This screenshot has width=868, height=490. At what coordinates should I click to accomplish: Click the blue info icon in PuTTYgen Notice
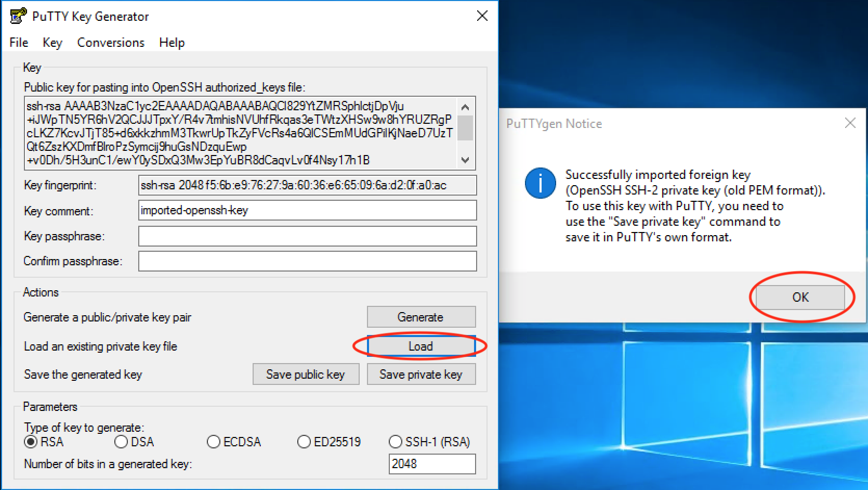pos(540,183)
